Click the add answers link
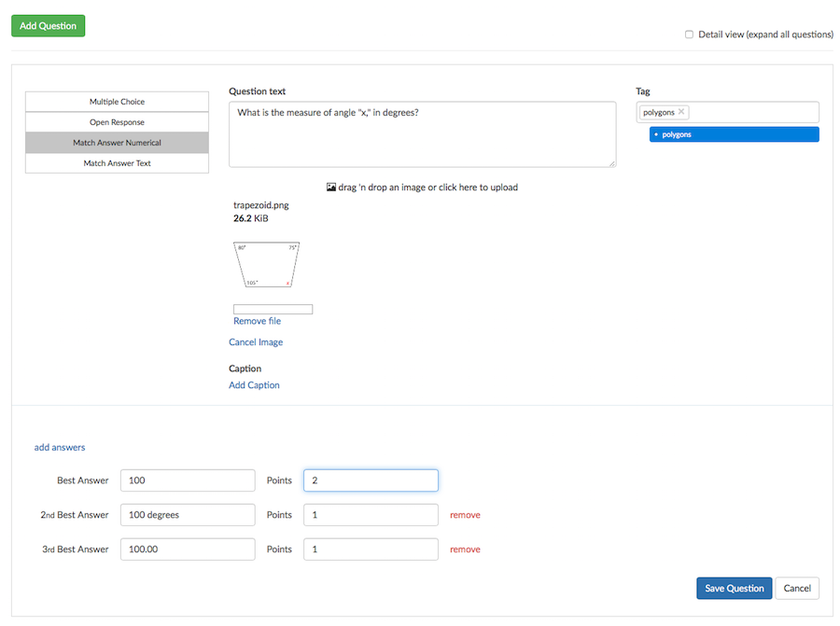 [60, 447]
